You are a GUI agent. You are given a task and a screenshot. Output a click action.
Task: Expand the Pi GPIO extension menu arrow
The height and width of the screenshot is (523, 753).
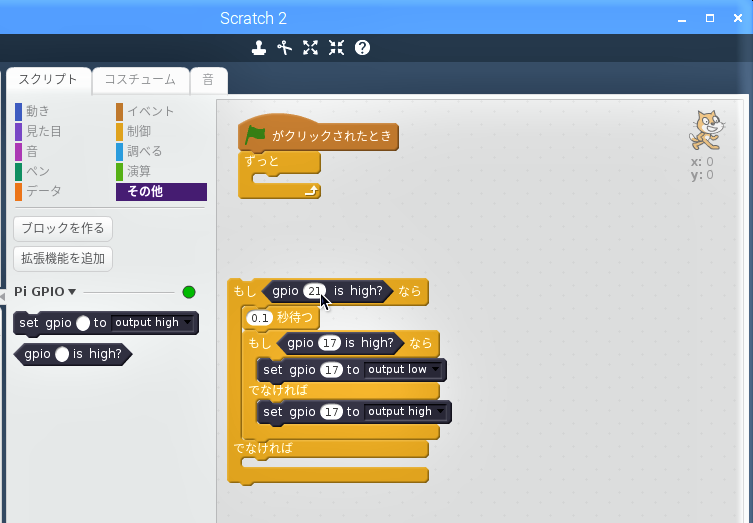72,292
